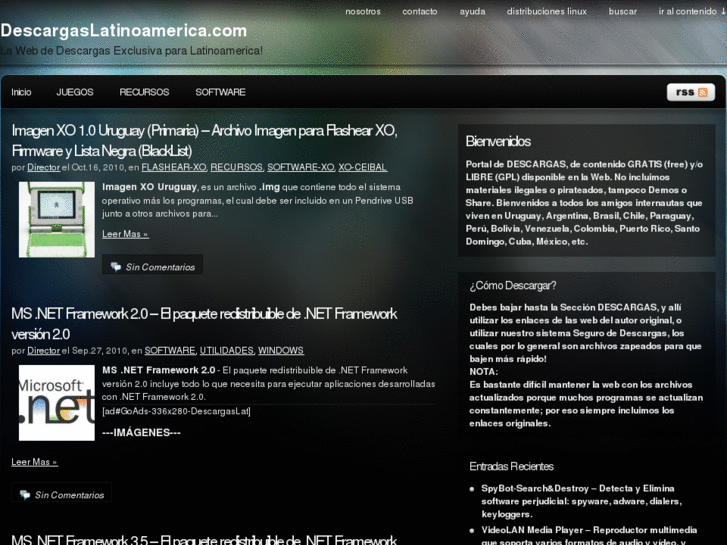
Task: Click the Bienvenidos sidebar heading
Action: tap(498, 141)
